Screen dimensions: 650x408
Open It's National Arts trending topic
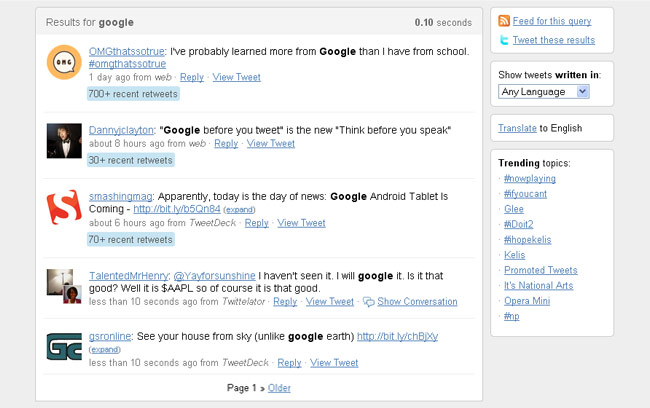(538, 286)
